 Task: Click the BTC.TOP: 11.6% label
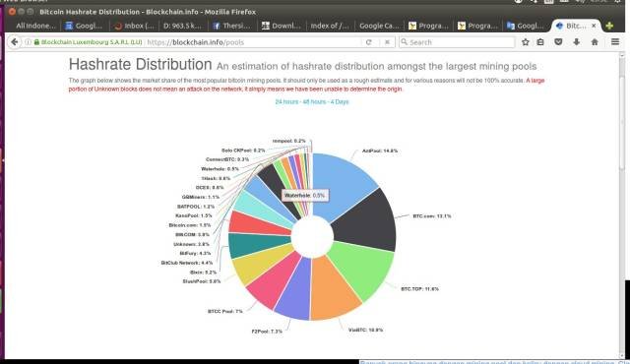pos(420,289)
